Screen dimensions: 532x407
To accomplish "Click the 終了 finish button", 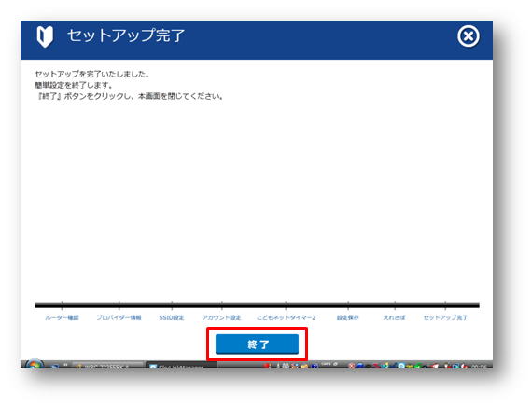I will pyautogui.click(x=257, y=344).
